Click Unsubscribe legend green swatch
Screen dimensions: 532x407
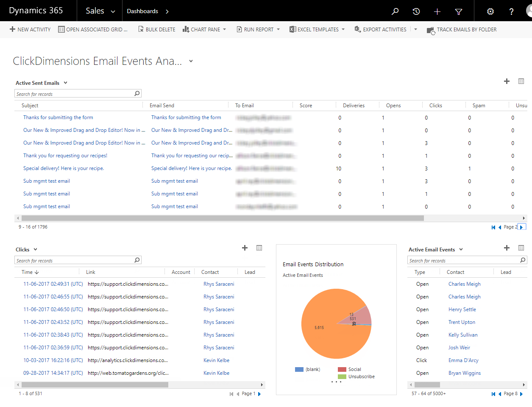342,377
